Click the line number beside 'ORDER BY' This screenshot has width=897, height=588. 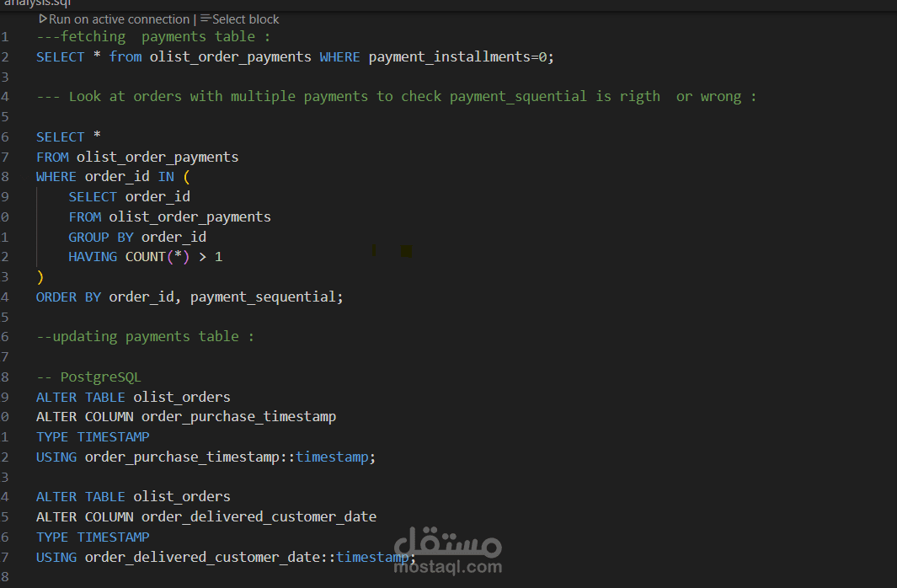point(4,297)
